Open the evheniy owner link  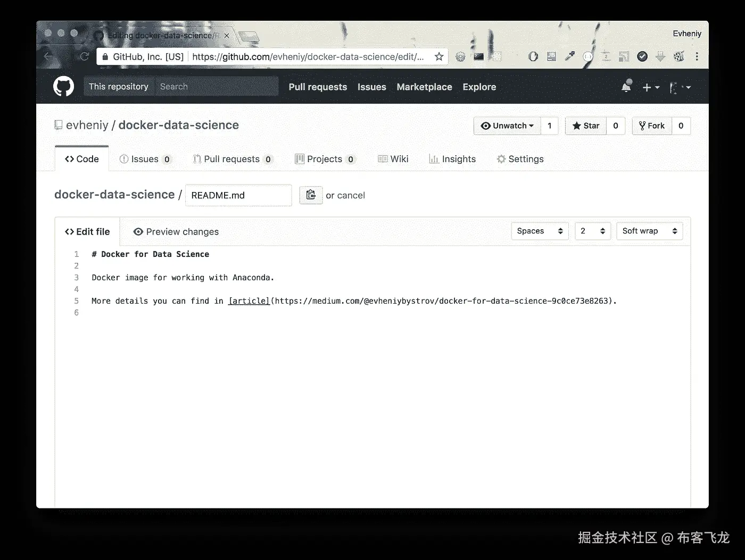click(87, 125)
